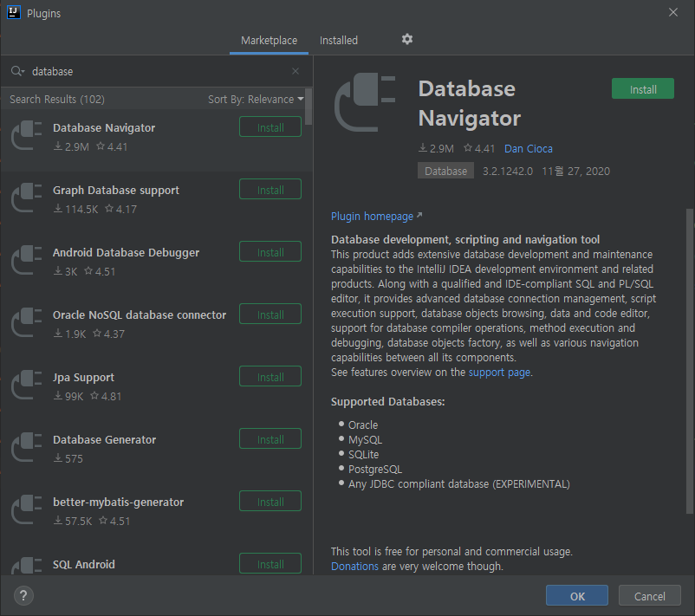
Task: Install the Jpa Support plugin
Action: [270, 377]
